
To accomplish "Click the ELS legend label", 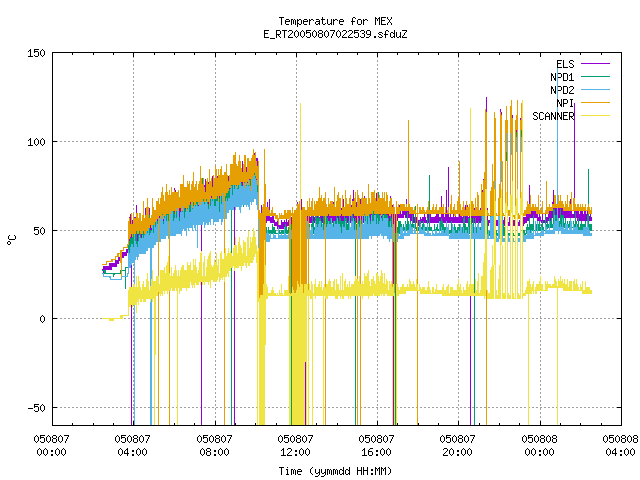I will [565, 64].
